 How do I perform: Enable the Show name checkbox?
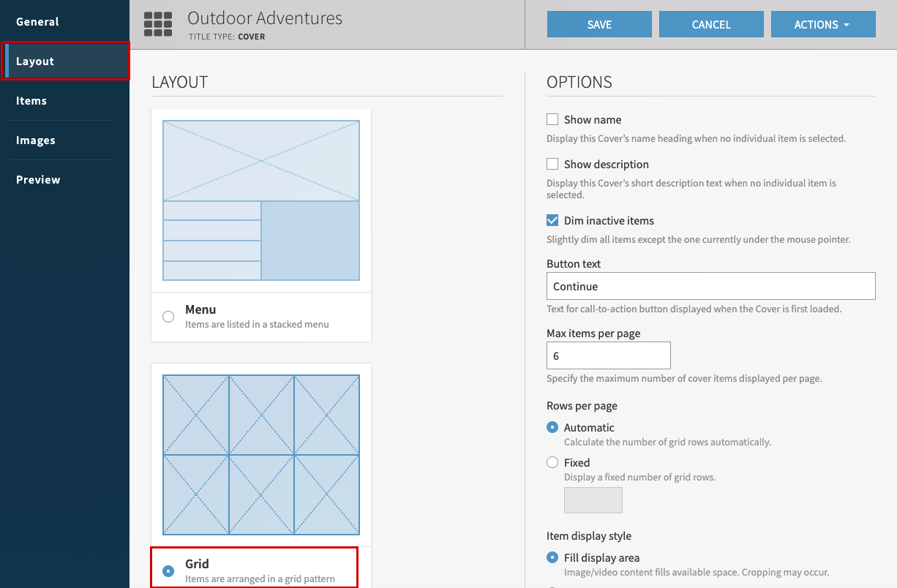[x=552, y=119]
